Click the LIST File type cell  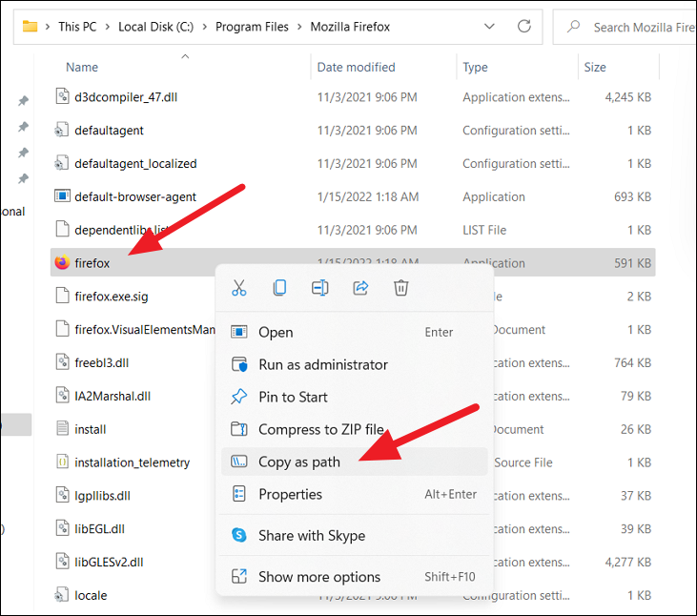tap(484, 230)
